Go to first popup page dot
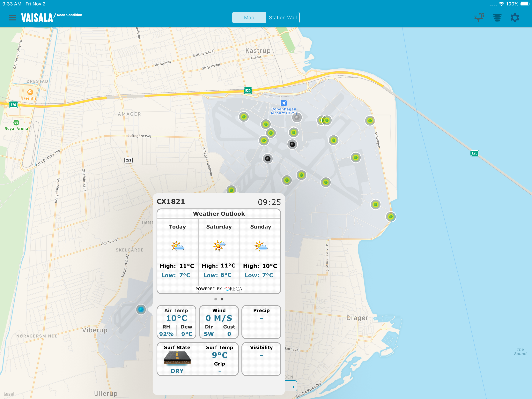 click(216, 299)
